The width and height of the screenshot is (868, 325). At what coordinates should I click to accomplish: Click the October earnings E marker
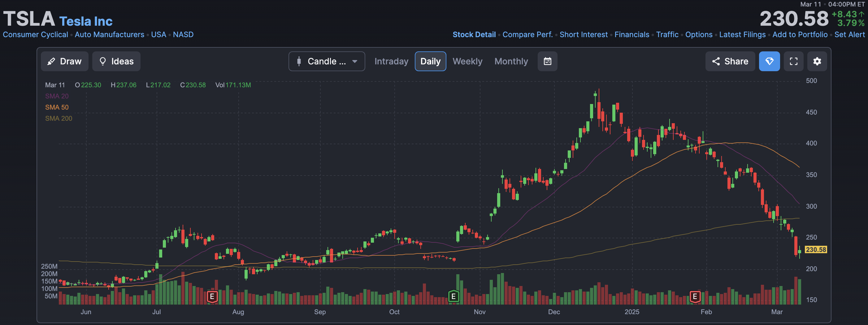(x=454, y=297)
